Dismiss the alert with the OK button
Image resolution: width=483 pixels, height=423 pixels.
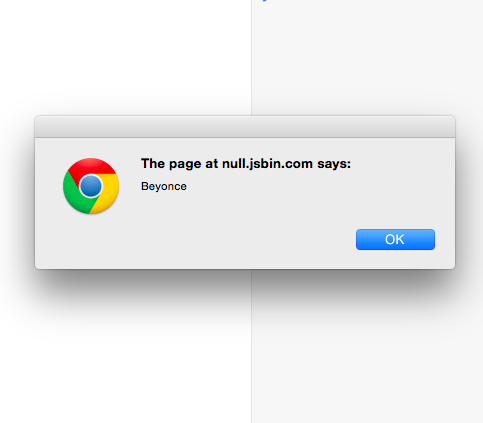click(x=395, y=239)
